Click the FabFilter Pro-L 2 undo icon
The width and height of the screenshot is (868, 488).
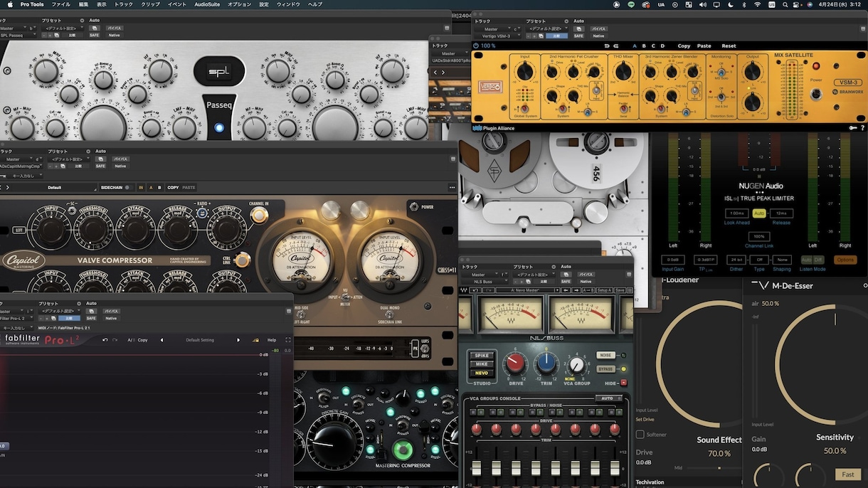pyautogui.click(x=105, y=340)
